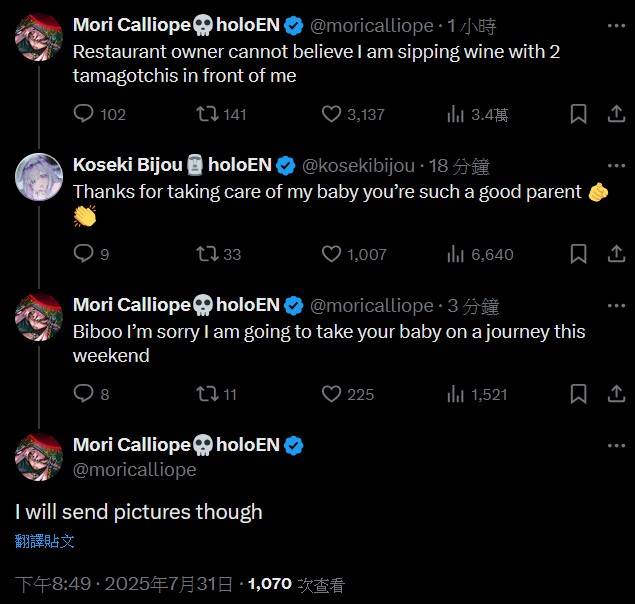Image resolution: width=635 pixels, height=604 pixels.
Task: Share Koseki Bijou's tweet
Action: pyautogui.click(x=616, y=254)
